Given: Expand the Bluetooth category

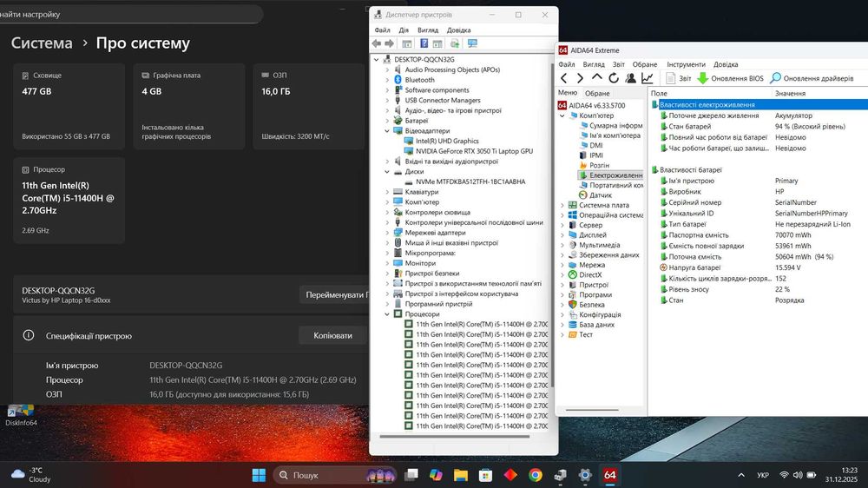Looking at the screenshot, I should [387, 80].
